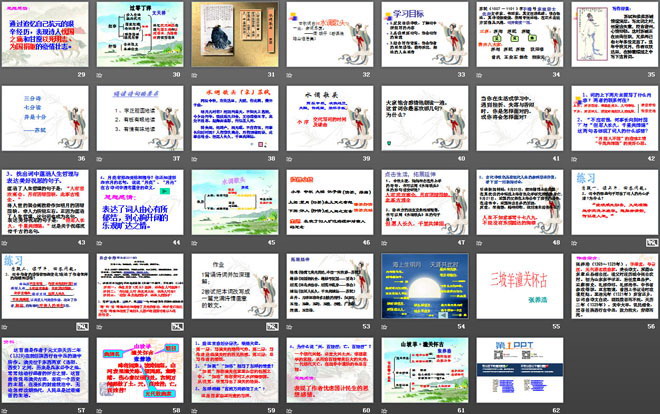Click hidden-slide number badge for slide 49
This screenshot has width=660, height=414.
pyautogui.click(x=652, y=242)
